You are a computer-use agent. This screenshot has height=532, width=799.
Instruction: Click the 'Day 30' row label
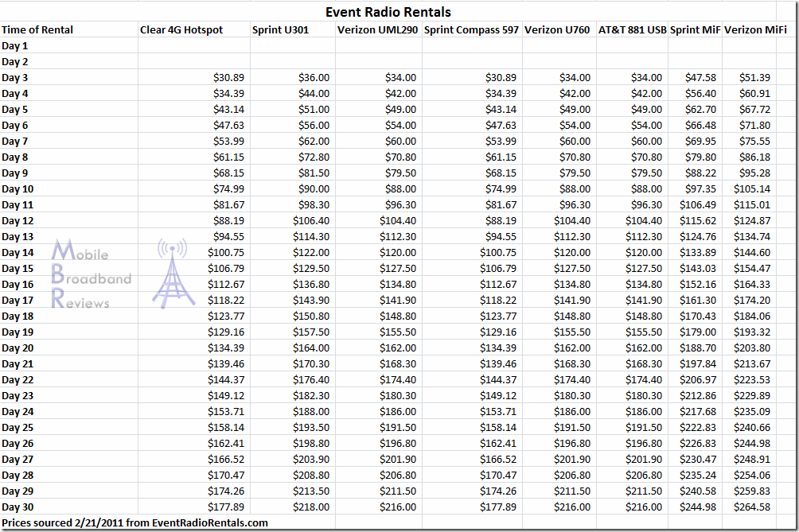(x=18, y=507)
